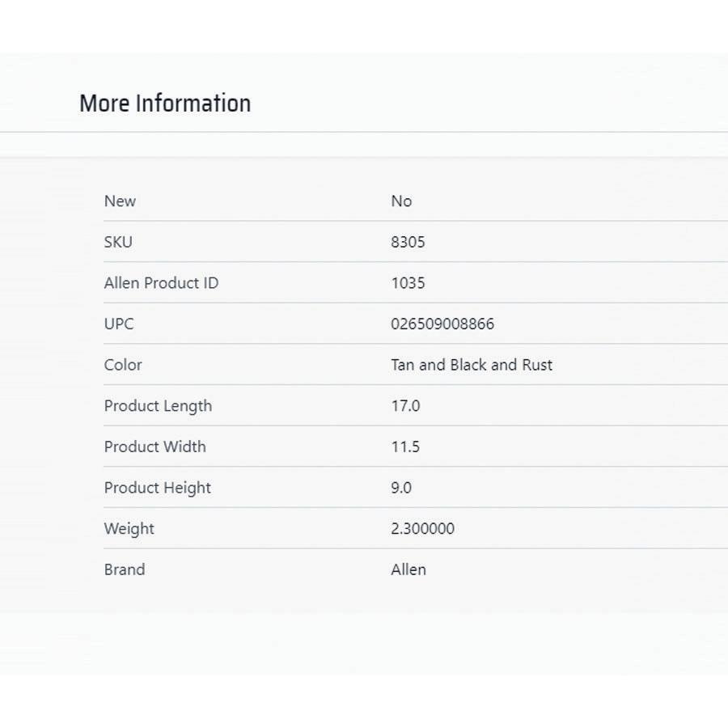Click the Brand row label
The width and height of the screenshot is (728, 728).
125,569
